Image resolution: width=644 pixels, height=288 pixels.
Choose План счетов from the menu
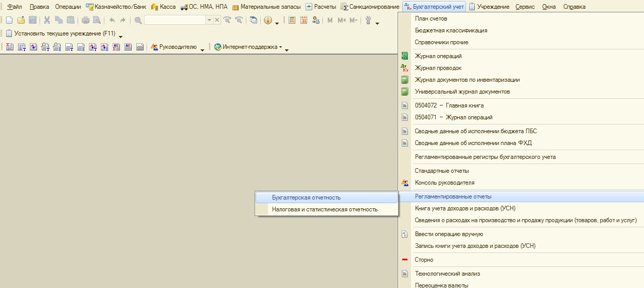click(x=431, y=19)
